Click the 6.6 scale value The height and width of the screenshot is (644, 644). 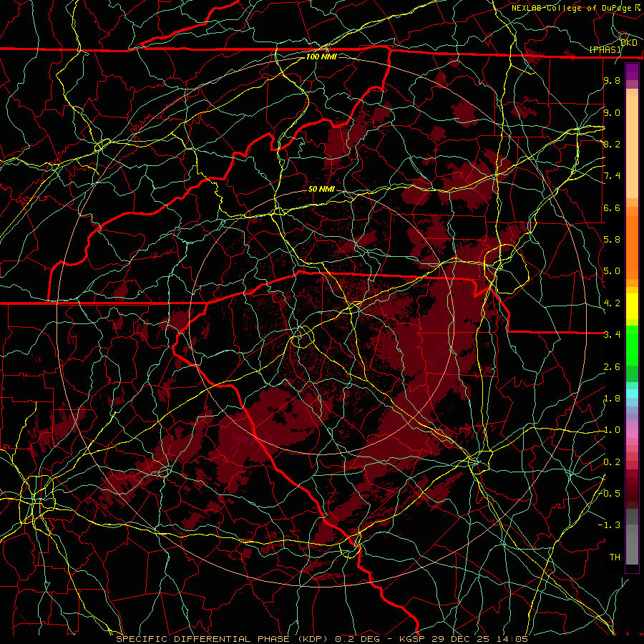tap(612, 208)
